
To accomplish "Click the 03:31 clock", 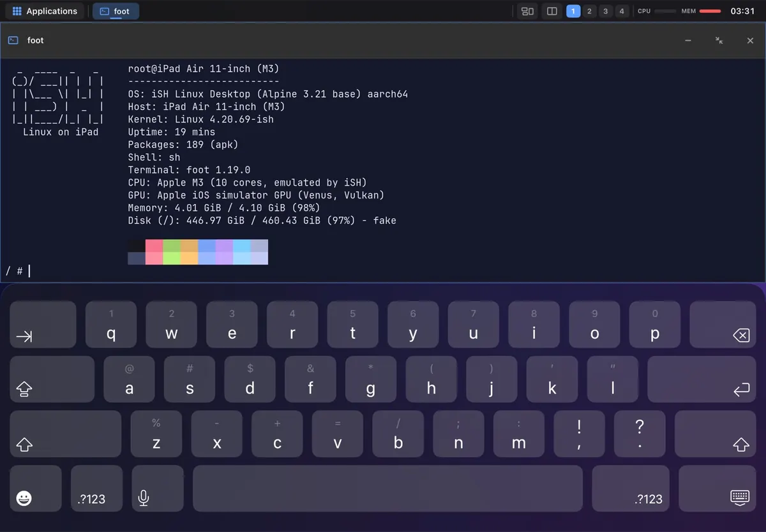I will click(x=742, y=11).
